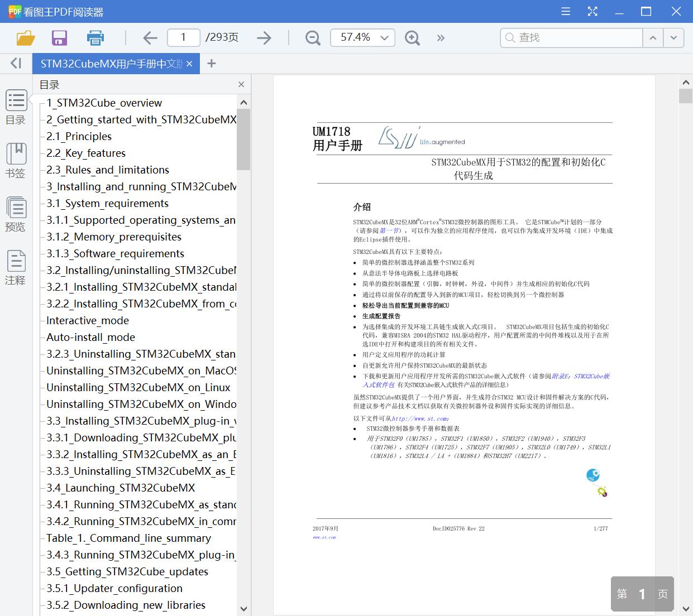693x616 pixels.
Task: Open outline entry 3.1.2_Memory_prerequisites
Action: (114, 237)
